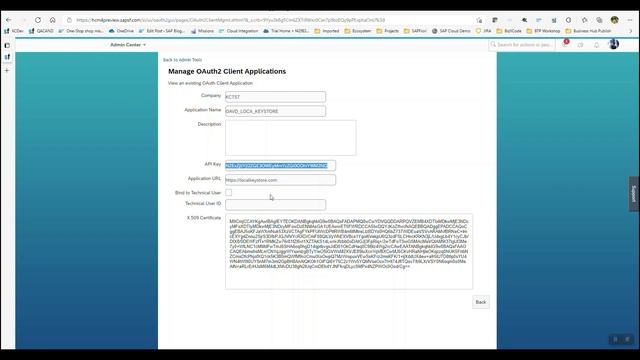The image size is (640, 360).
Task: Reload the page with refresh icon
Action: [x=38, y=20]
